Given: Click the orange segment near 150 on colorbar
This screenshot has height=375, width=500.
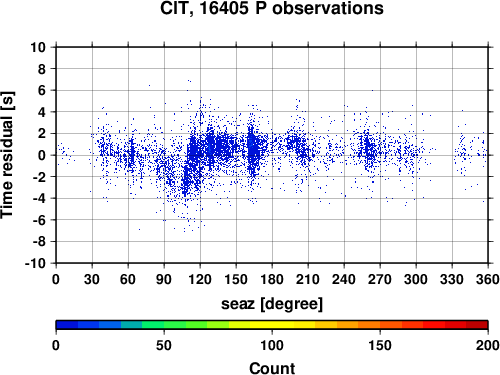Looking at the screenshot, I should [x=380, y=325].
